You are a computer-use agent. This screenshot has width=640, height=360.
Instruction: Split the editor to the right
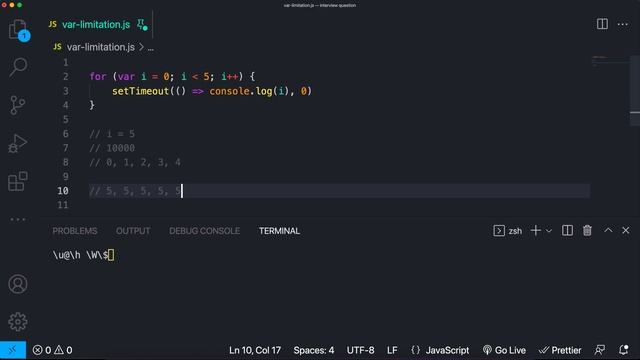602,24
